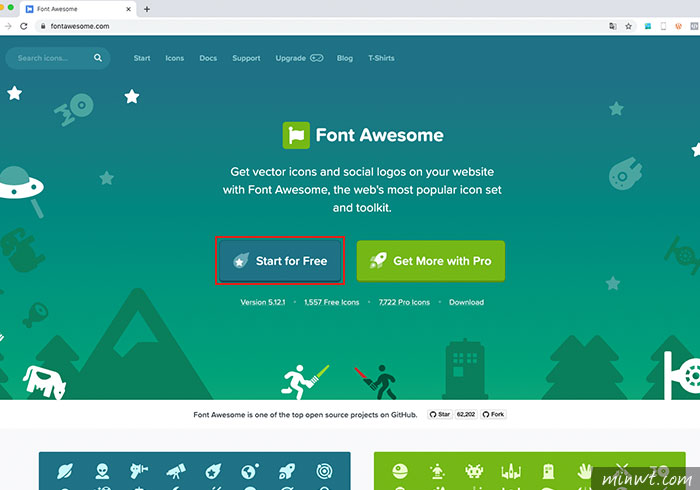Click the rocket icon in blue panel
The width and height of the screenshot is (700, 490).
coord(287,471)
